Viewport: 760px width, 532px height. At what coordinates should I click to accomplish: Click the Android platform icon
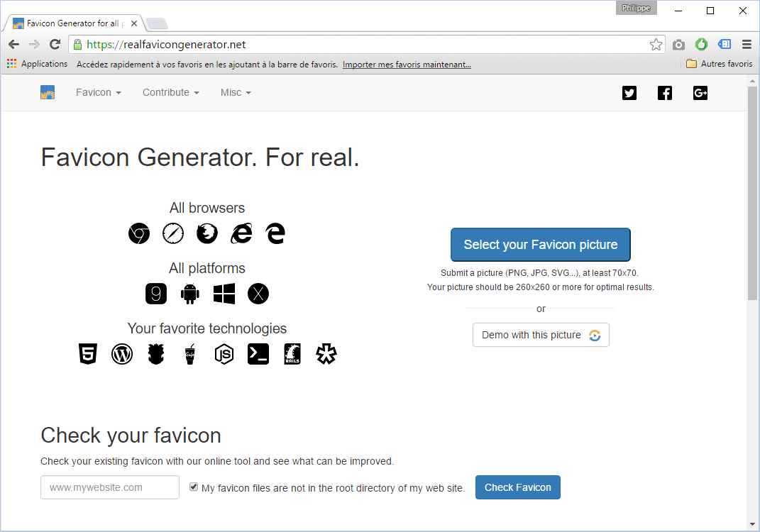pos(190,294)
